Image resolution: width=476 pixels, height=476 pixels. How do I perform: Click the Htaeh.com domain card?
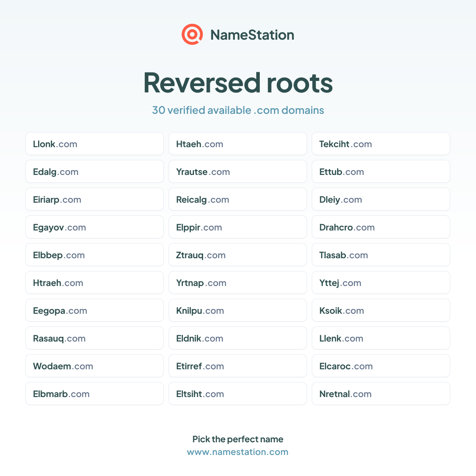point(238,144)
